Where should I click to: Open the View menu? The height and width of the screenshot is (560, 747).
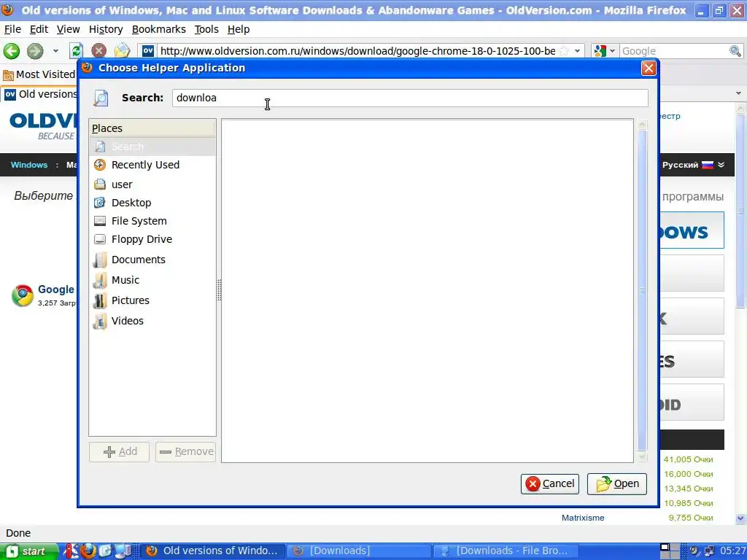click(x=68, y=29)
